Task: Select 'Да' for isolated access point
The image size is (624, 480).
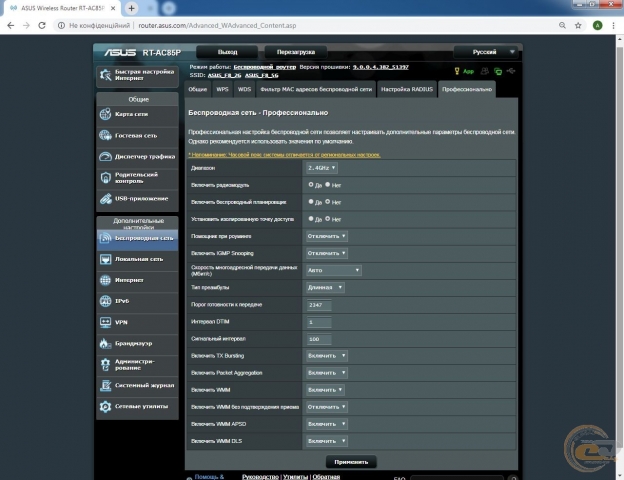Action: (311, 219)
